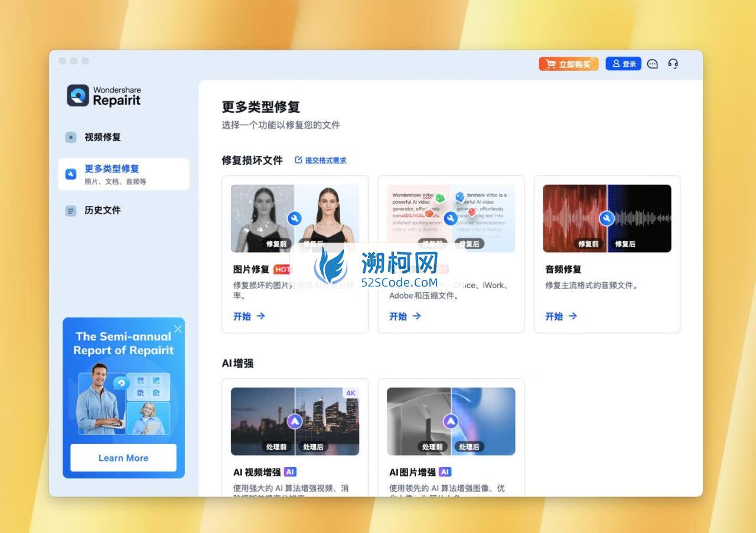Click the edit icon before 提交格式需求
The width and height of the screenshot is (756, 533).
coord(298,160)
